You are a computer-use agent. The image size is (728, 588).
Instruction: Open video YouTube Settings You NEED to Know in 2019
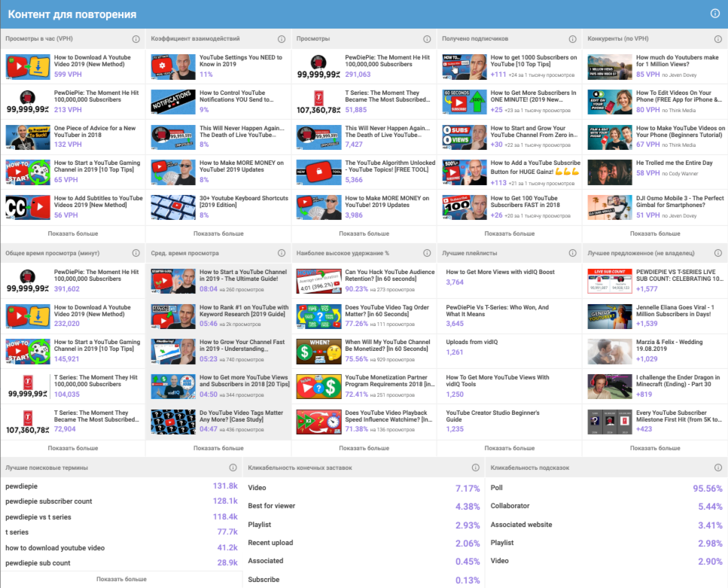tap(241, 61)
